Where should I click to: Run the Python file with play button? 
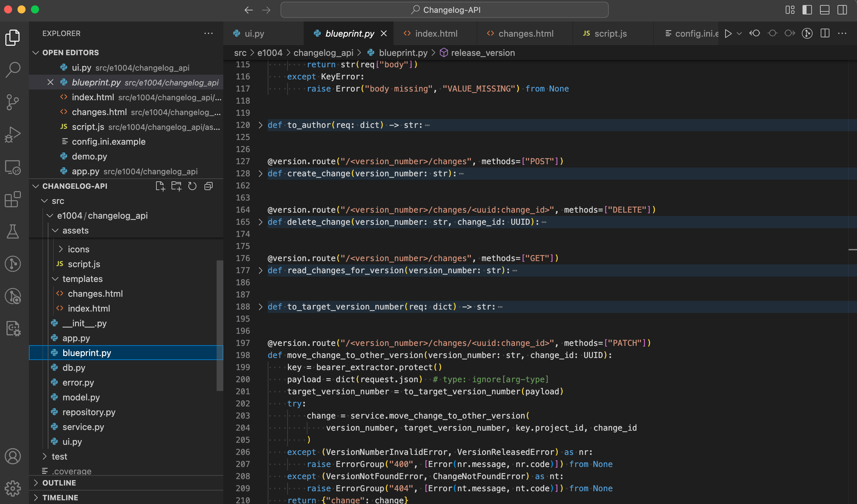728,33
